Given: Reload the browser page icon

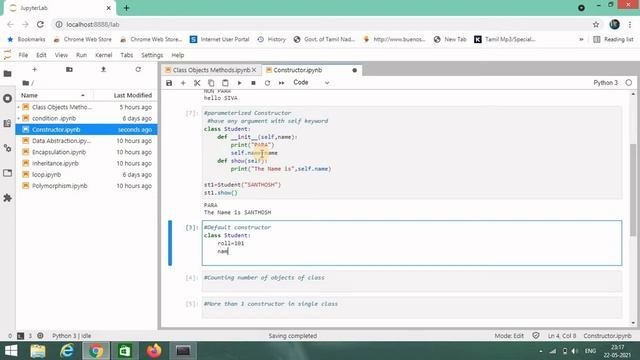Looking at the screenshot, I should pos(40,24).
